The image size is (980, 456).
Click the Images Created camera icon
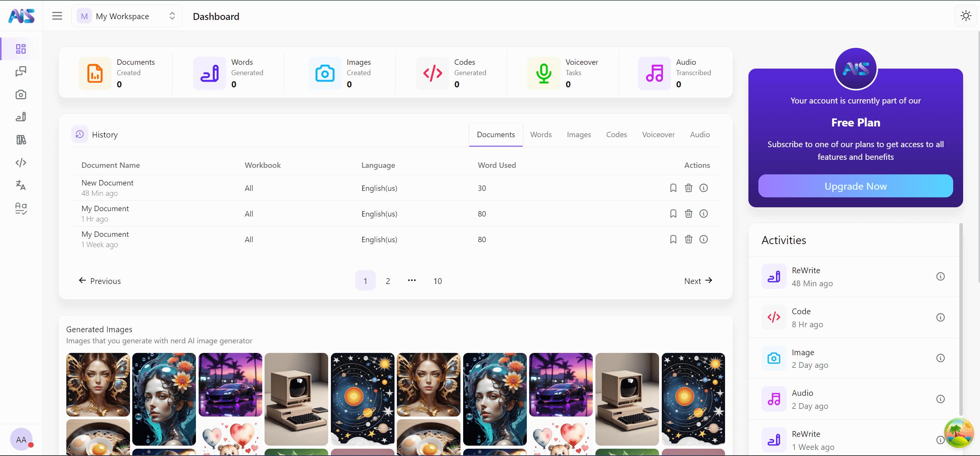pyautogui.click(x=325, y=73)
